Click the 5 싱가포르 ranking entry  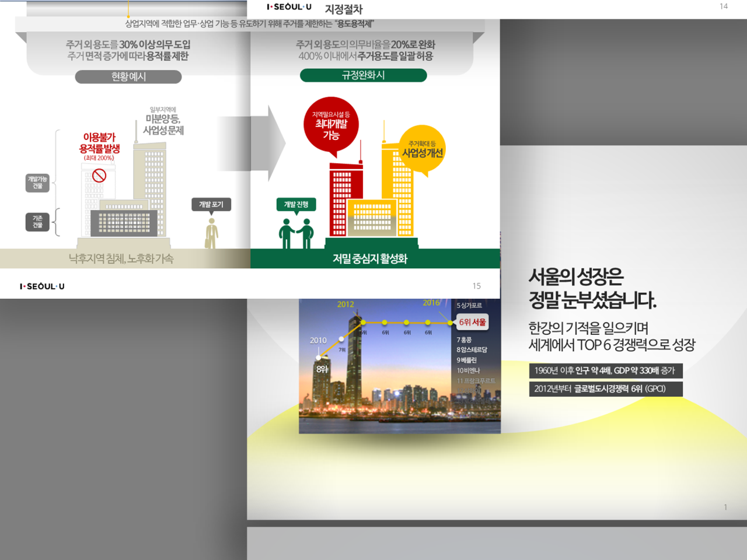coord(469,305)
